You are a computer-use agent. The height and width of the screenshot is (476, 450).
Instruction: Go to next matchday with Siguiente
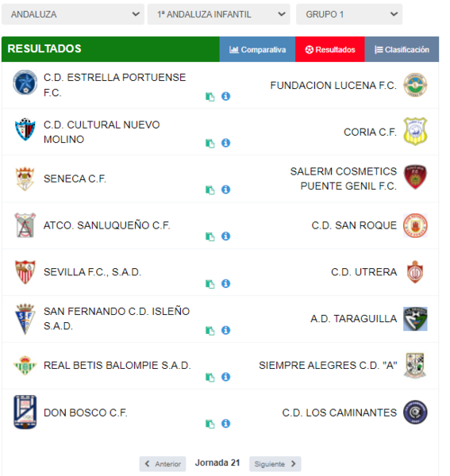click(x=275, y=464)
